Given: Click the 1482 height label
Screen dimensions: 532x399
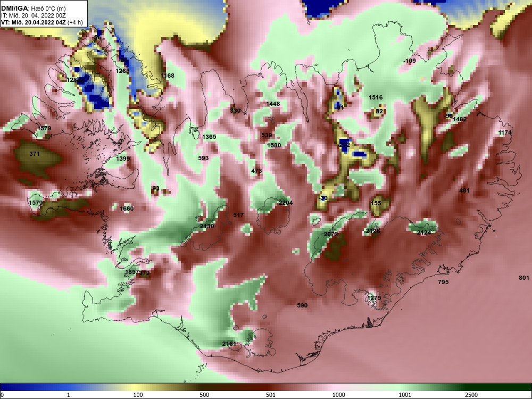Looking at the screenshot, I should pyautogui.click(x=460, y=119).
